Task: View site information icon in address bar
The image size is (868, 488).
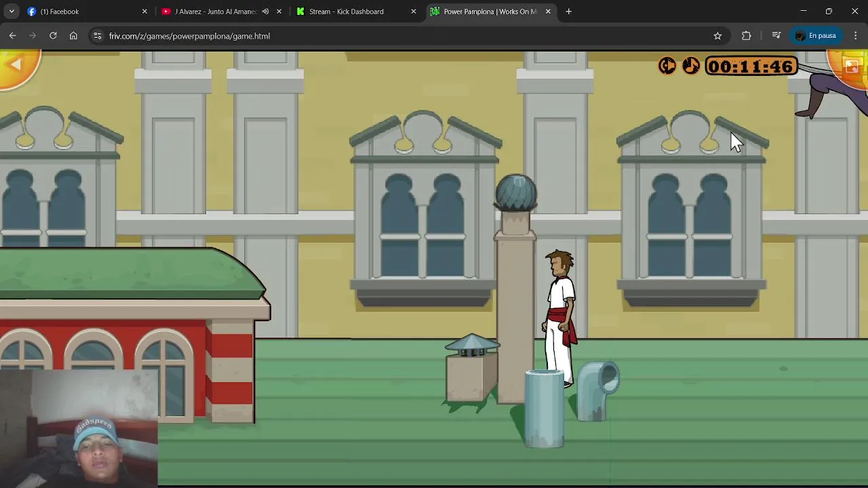Action: point(98,36)
